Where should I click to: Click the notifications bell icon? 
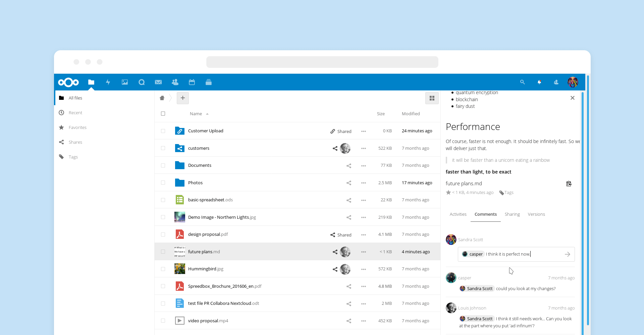539,82
